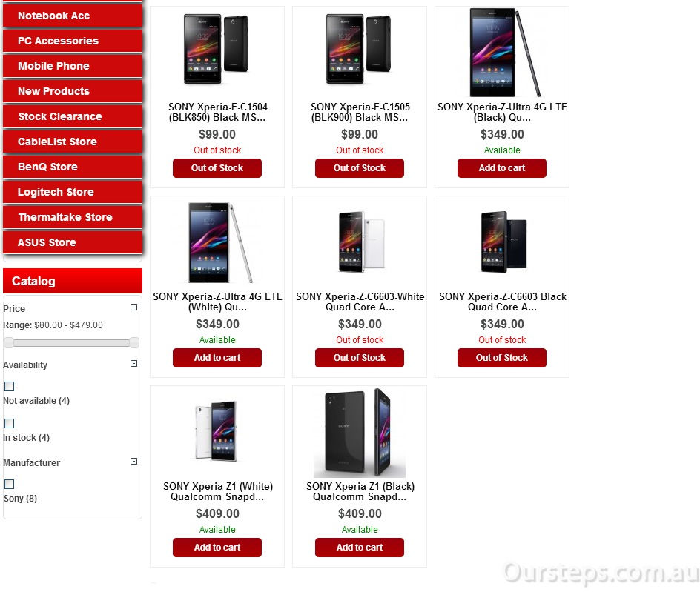View the Xperia-Z-Ultra White phone image
The width and height of the screenshot is (700, 592).
tap(217, 242)
